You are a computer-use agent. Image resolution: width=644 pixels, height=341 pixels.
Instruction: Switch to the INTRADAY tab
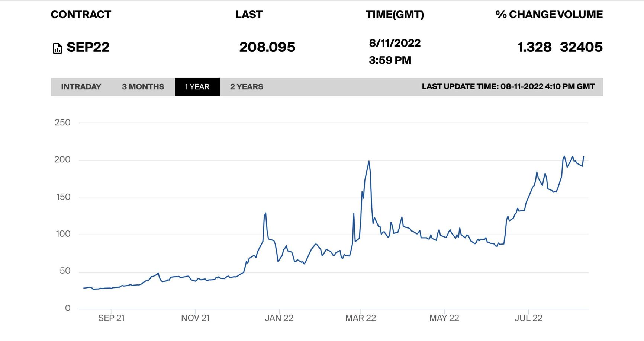point(81,87)
